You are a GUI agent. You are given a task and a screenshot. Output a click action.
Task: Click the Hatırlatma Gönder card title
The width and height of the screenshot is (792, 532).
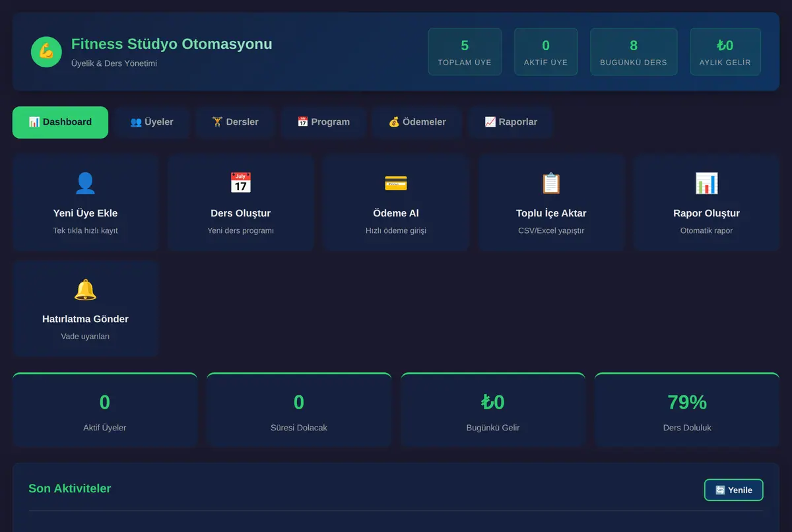[85, 319]
